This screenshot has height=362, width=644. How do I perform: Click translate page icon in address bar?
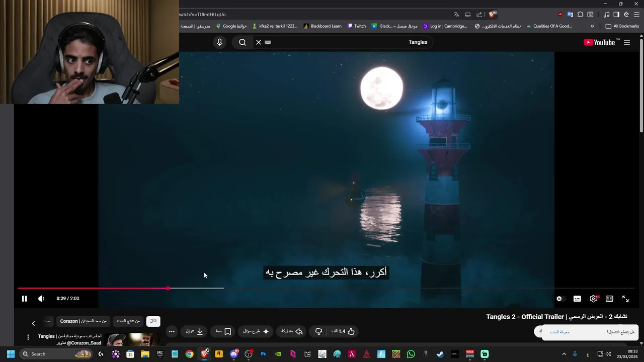(456, 15)
